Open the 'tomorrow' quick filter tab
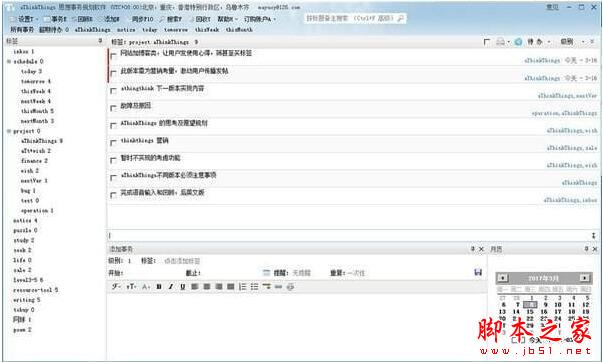This screenshot has height=362, width=603. 176,29
